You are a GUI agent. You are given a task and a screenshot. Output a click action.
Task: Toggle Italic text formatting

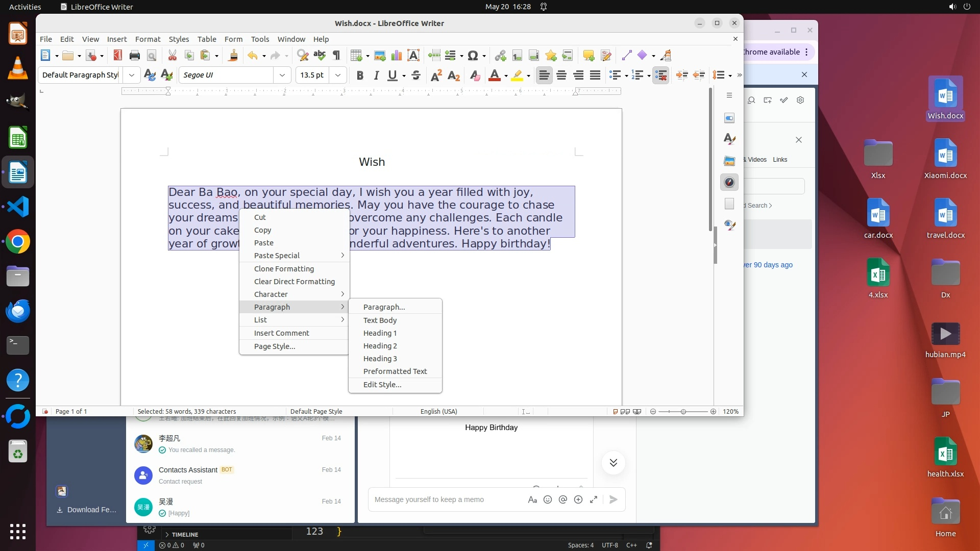click(x=376, y=76)
